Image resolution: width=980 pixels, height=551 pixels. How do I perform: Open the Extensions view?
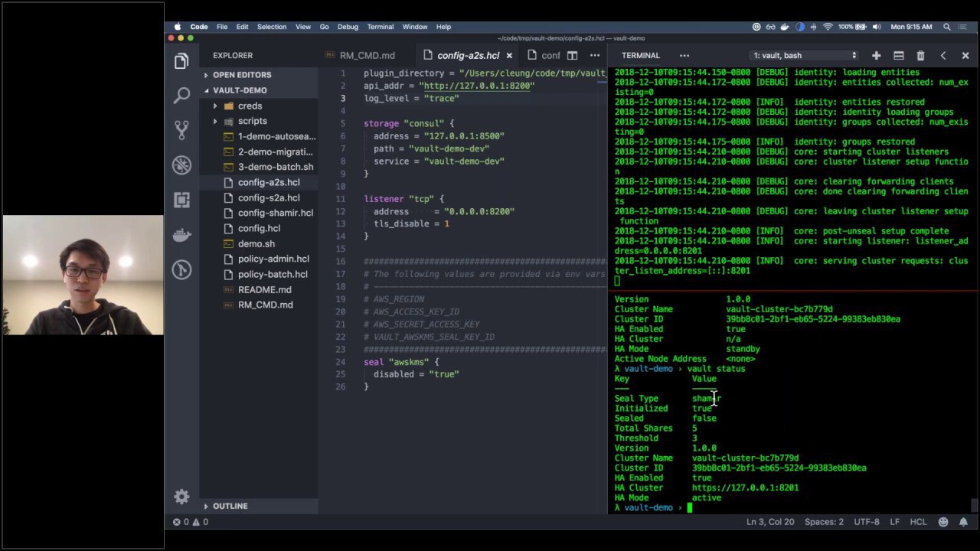click(181, 200)
